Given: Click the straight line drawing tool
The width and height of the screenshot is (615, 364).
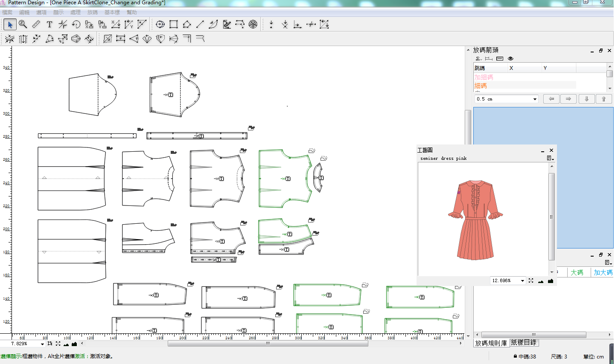Looking at the screenshot, I should (200, 24).
